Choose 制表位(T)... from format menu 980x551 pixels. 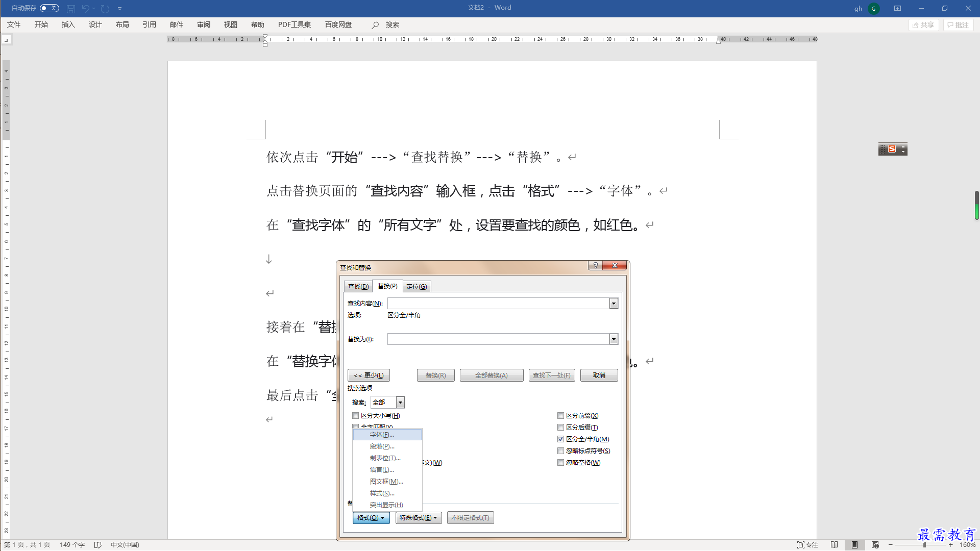(x=387, y=458)
